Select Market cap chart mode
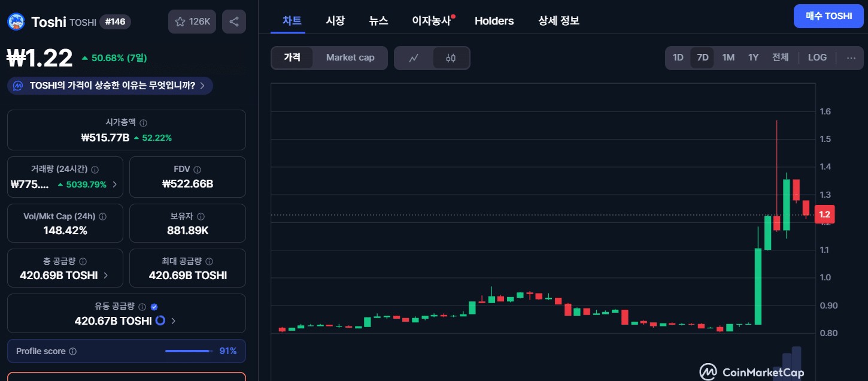 350,58
